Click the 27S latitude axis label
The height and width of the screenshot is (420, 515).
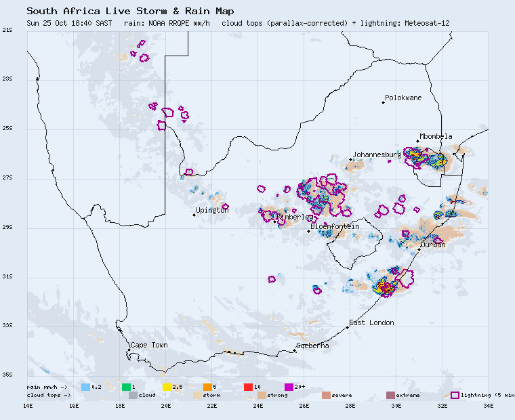[7, 177]
